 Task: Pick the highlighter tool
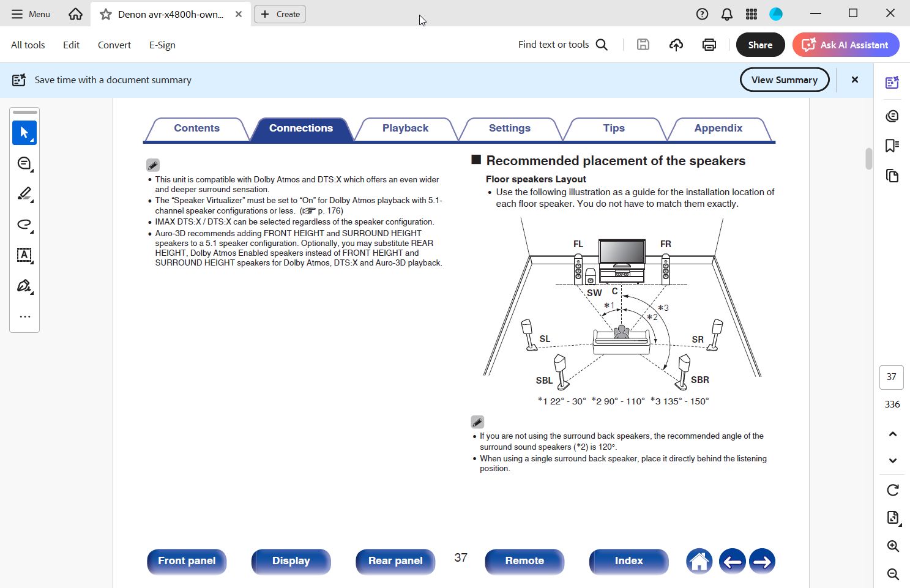click(24, 194)
